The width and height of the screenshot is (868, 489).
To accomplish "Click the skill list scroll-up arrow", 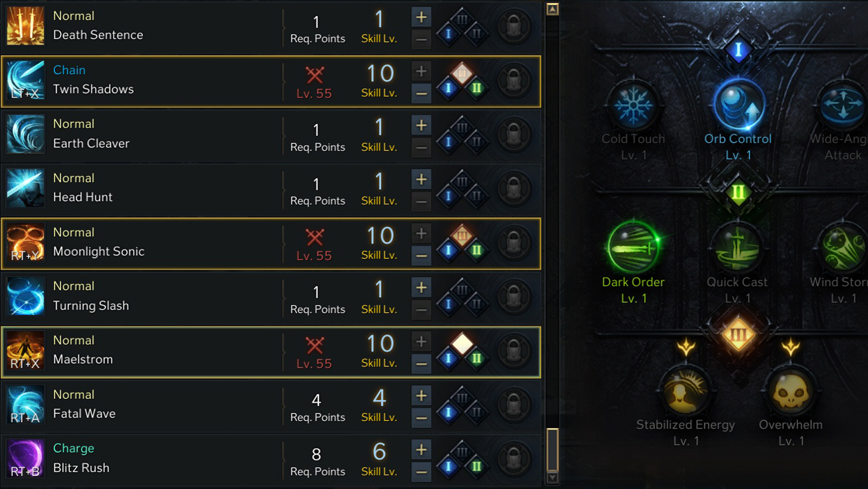I will coord(552,9).
